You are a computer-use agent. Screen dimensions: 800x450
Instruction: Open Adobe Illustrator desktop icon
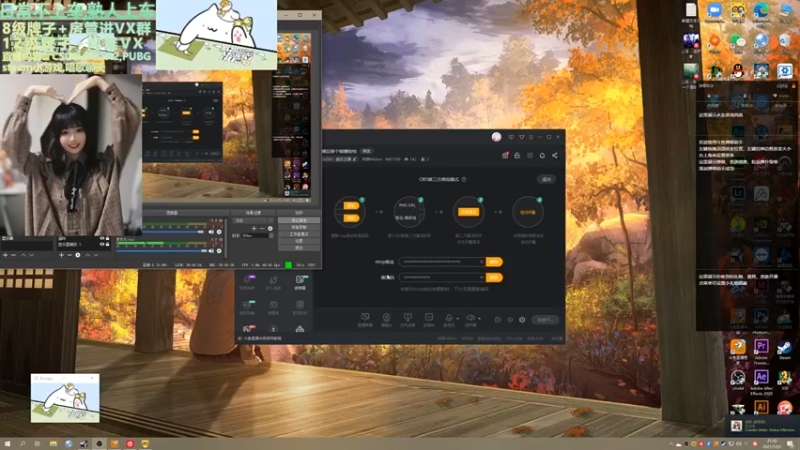[x=761, y=407]
